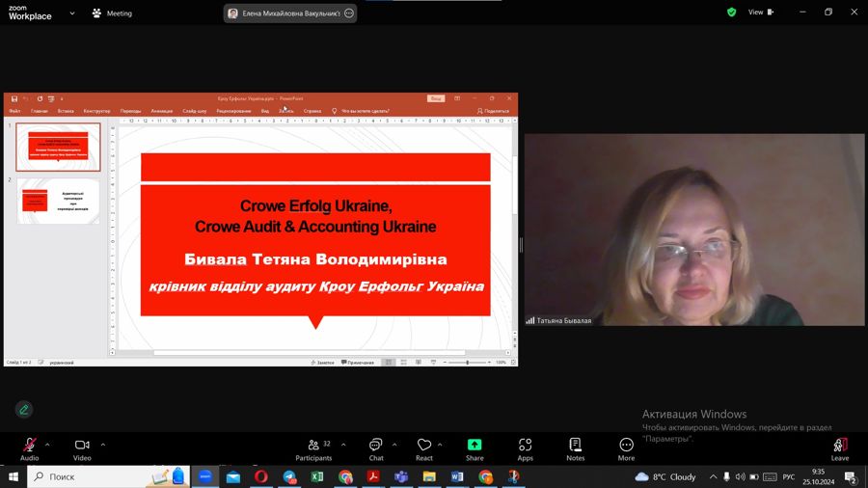
Task: Open Telegram from the taskbar
Action: [x=289, y=476]
